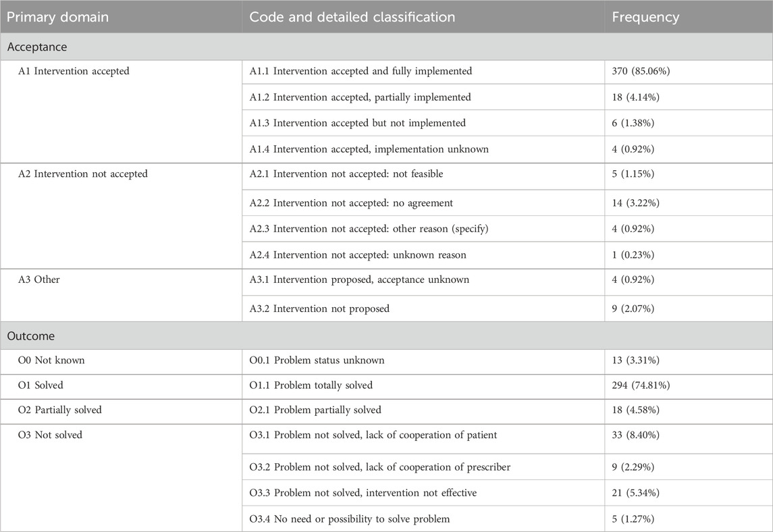Click 'A2.2 Intervention not accepted: no agreement'
This screenshot has width=773, height=532.
351,203
